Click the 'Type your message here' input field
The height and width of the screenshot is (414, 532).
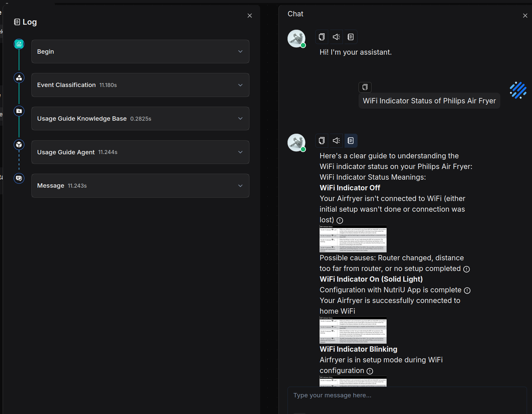click(x=406, y=395)
